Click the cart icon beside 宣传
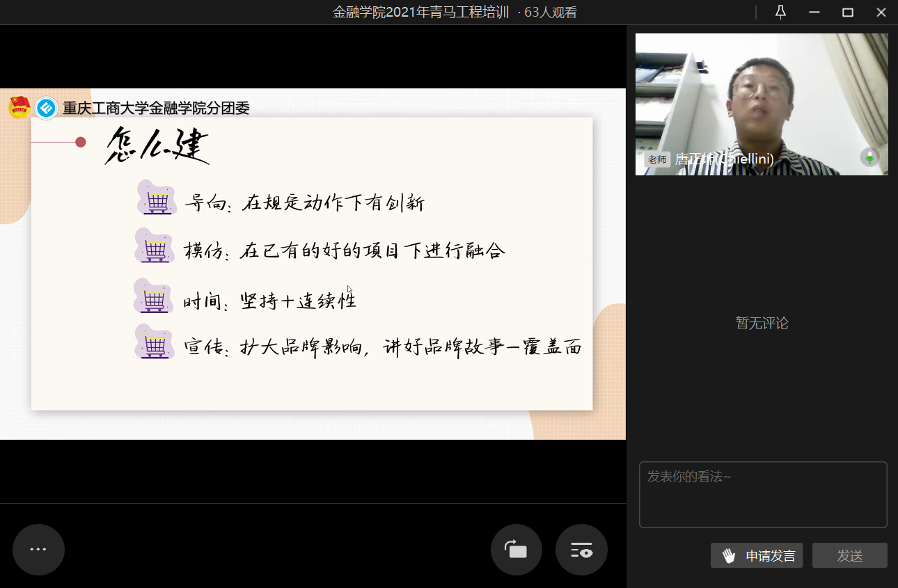Image resolution: width=898 pixels, height=588 pixels. pos(154,344)
